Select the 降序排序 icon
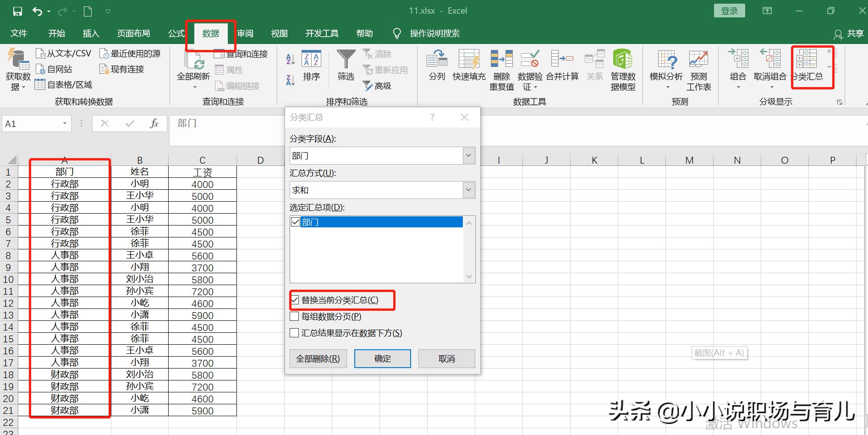 [290, 79]
